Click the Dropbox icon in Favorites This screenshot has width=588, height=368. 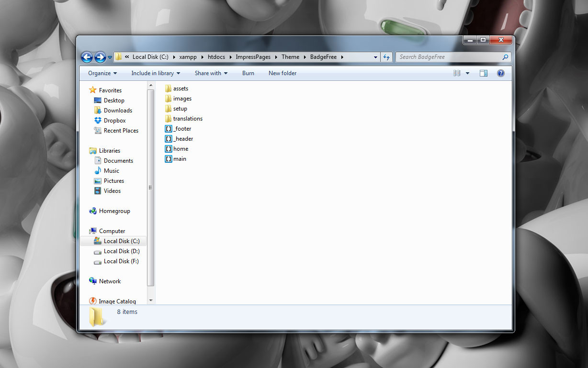click(98, 121)
